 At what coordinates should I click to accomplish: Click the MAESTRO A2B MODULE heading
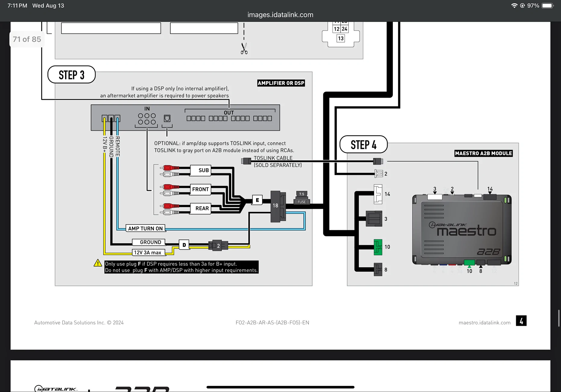click(484, 153)
